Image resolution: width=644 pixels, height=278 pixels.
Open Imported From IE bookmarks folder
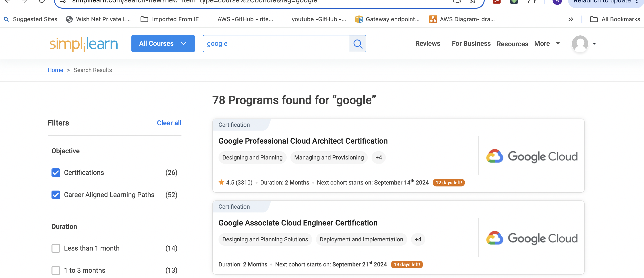(x=169, y=19)
